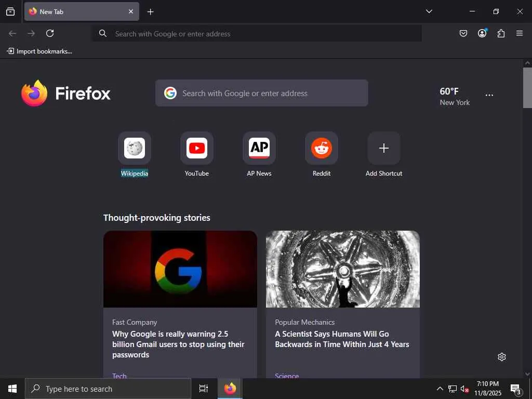Open the Gmail passwords warning article headline
Viewport: 532px width, 399px height.
point(178,344)
